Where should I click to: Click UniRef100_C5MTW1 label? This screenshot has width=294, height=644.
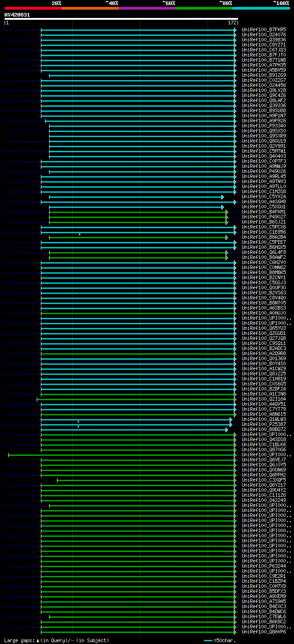tap(264, 151)
